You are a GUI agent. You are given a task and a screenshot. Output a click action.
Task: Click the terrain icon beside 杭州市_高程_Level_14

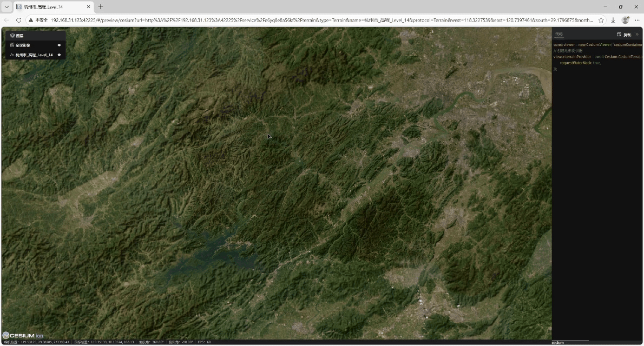tap(12, 55)
